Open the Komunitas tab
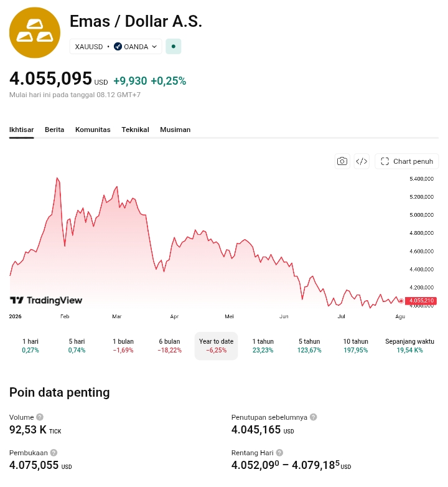The image size is (448, 487). 93,130
